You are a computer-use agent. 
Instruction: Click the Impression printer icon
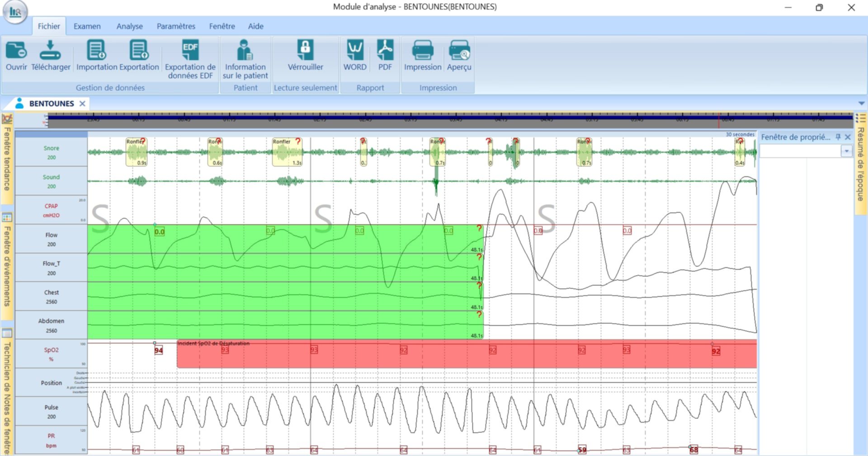422,51
